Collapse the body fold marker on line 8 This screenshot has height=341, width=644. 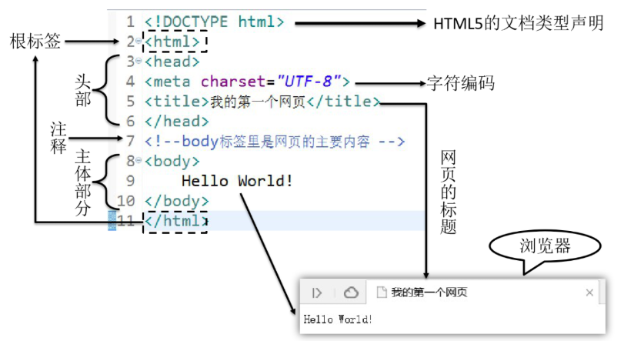pyautogui.click(x=138, y=161)
